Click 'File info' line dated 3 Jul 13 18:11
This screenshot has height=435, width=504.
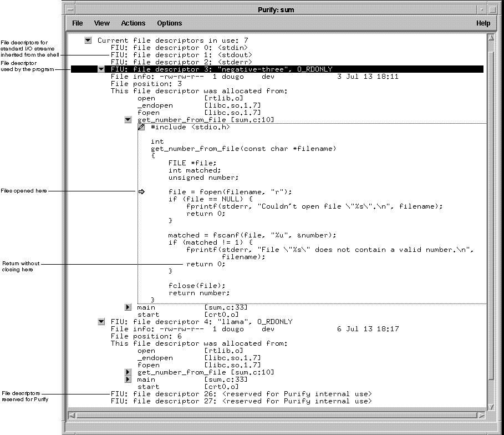[x=254, y=77]
